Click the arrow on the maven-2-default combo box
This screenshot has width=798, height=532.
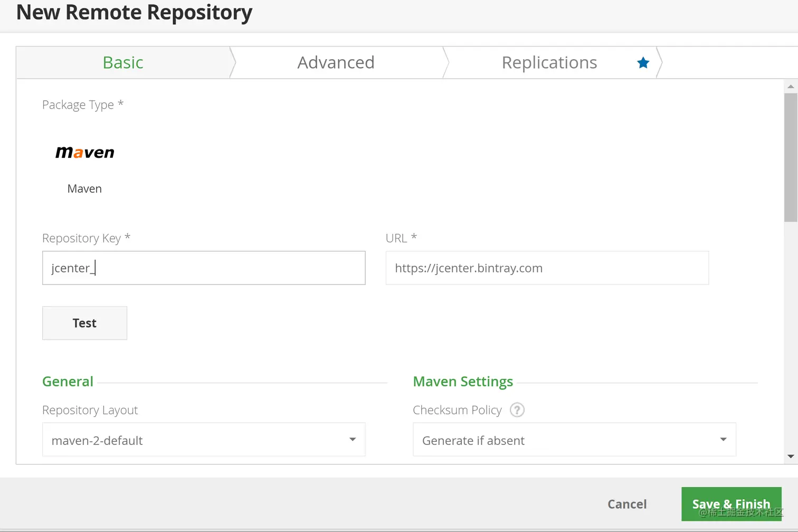[353, 440]
